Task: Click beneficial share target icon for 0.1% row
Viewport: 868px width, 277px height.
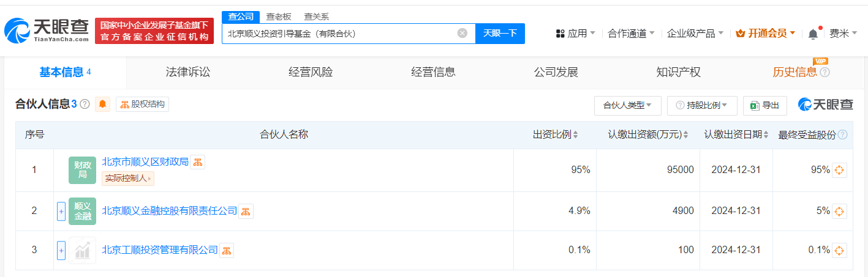Action: point(839,250)
